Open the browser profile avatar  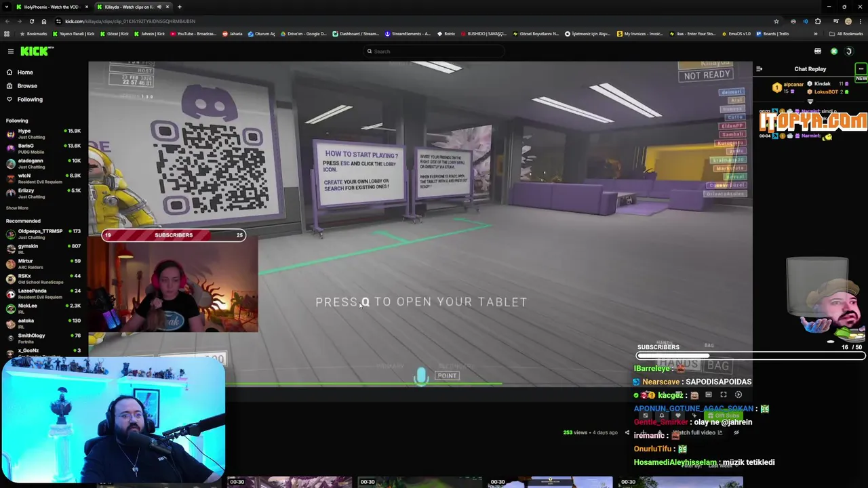[x=848, y=21]
